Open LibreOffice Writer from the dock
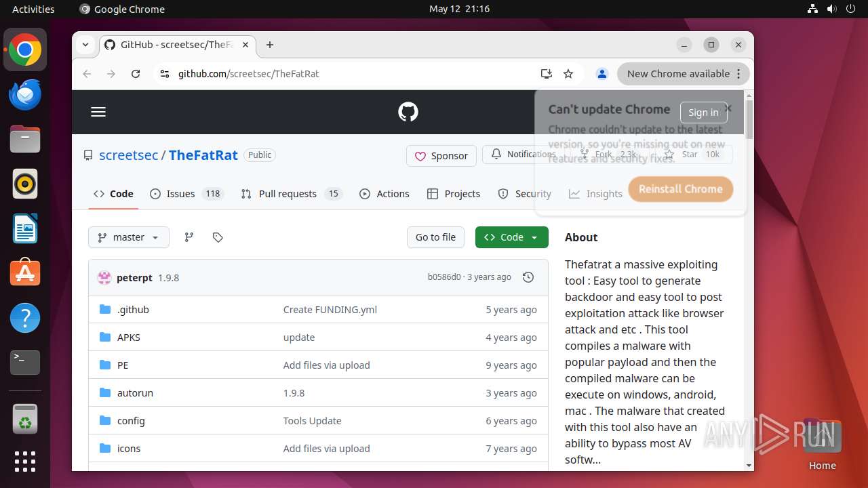Screen dimensions: 868x488 [25, 228]
